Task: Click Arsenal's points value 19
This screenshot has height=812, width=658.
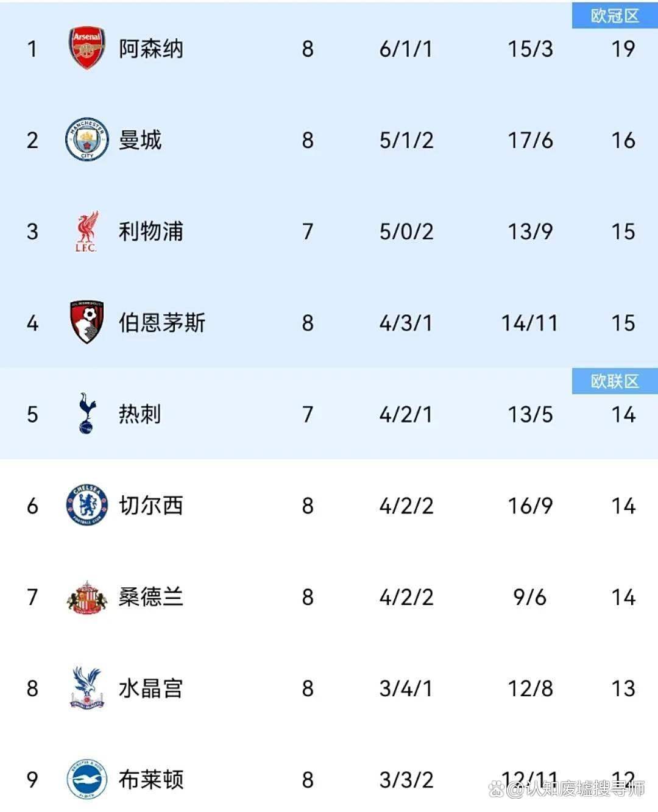Action: (623, 49)
